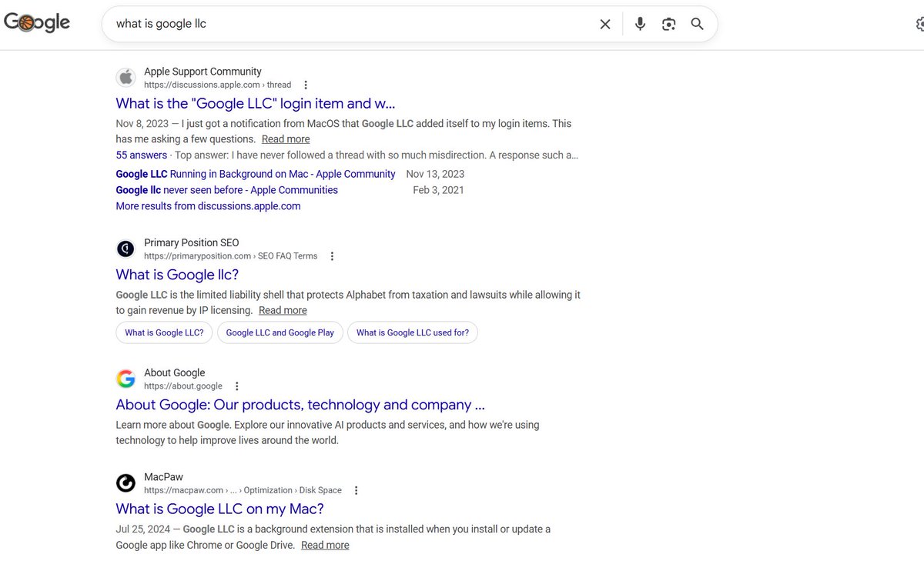Open more options for macpaw.com result
The height and width of the screenshot is (571, 924).
[356, 490]
